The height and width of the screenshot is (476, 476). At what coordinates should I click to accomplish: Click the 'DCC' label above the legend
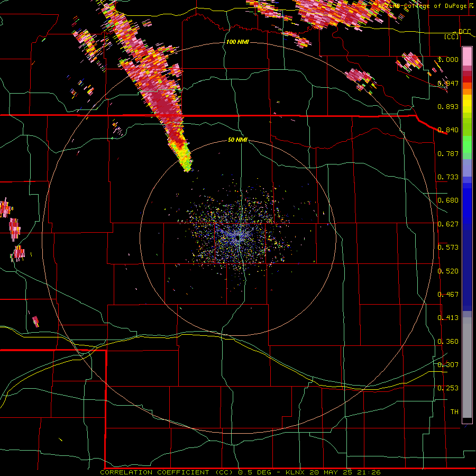[x=464, y=32]
